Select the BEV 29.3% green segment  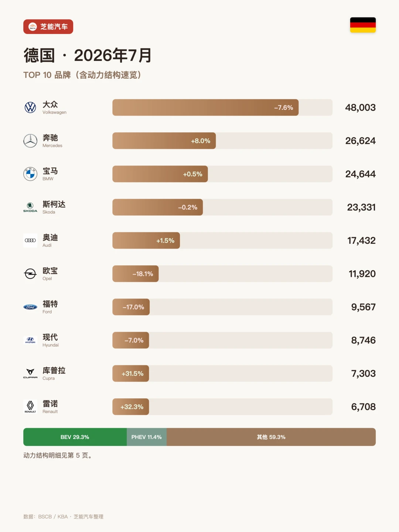coord(75,437)
